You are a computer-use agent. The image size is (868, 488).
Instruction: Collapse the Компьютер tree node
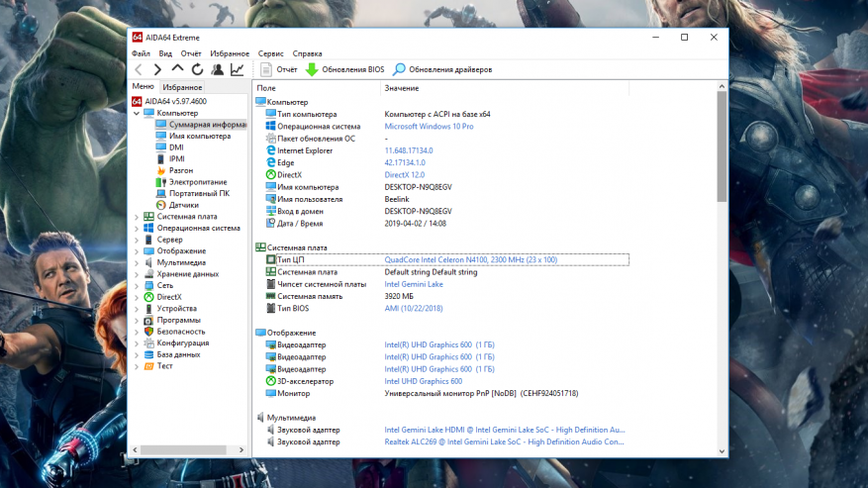click(x=137, y=113)
